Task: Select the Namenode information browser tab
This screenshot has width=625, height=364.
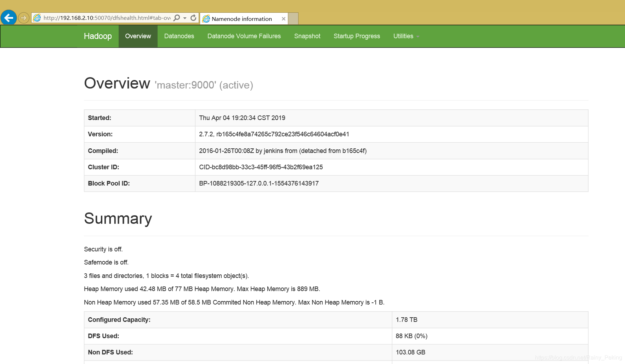Action: 244,19
